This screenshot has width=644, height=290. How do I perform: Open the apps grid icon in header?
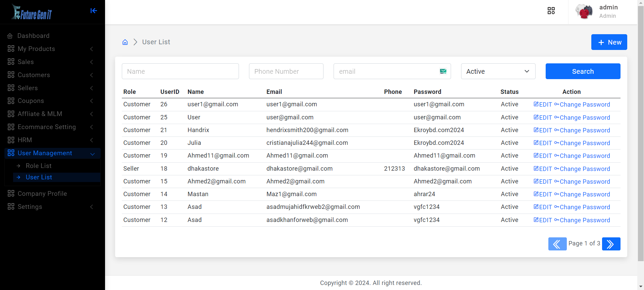(551, 11)
